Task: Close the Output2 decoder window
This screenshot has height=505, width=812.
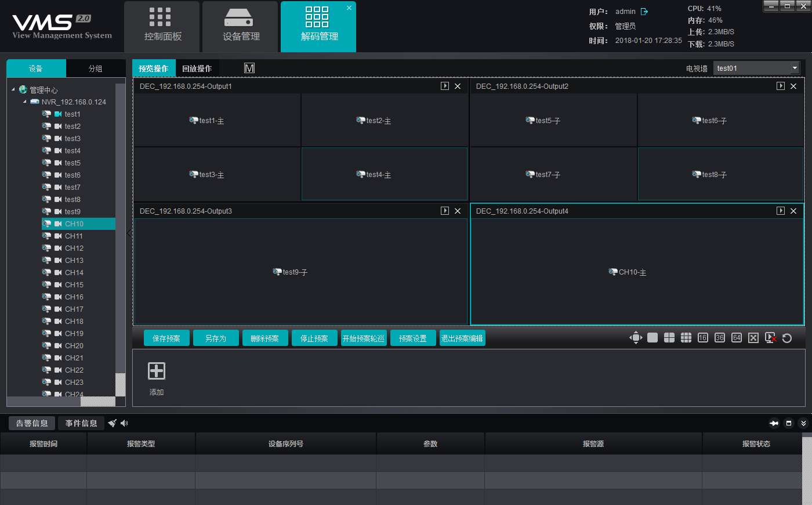Action: 793,86
